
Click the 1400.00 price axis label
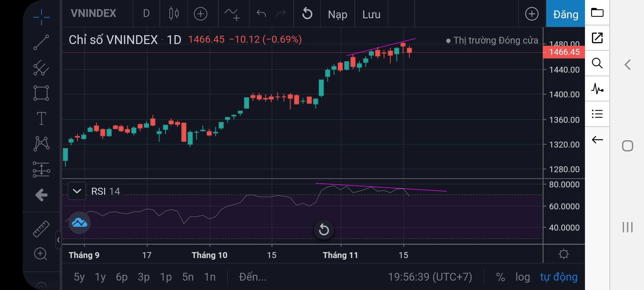tap(564, 95)
